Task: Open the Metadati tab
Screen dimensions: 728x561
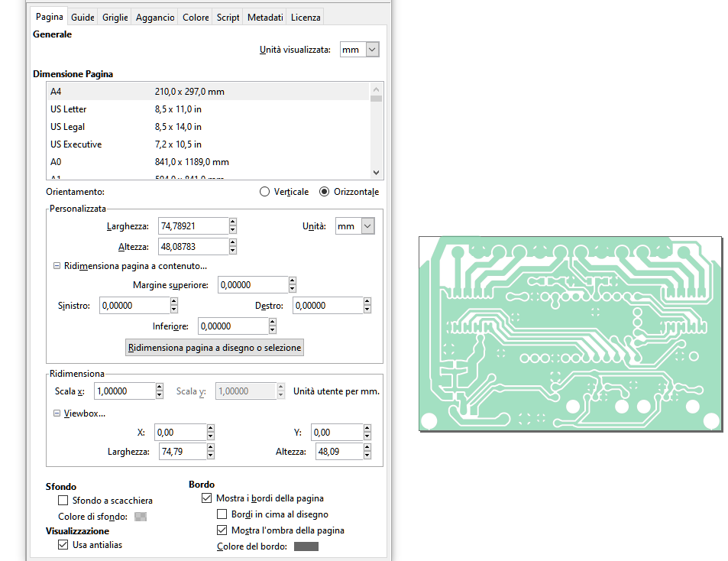Action: click(x=265, y=17)
